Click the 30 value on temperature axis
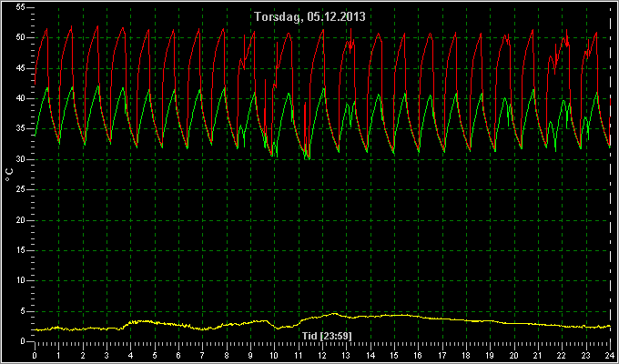Viewport: 619px width, 364px height. click(21, 159)
